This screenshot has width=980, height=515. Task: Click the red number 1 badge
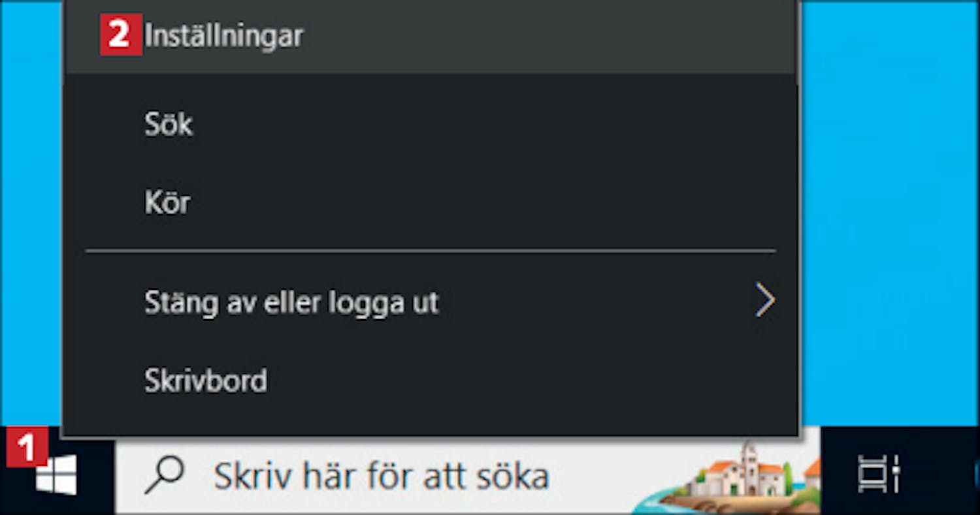pos(27,448)
